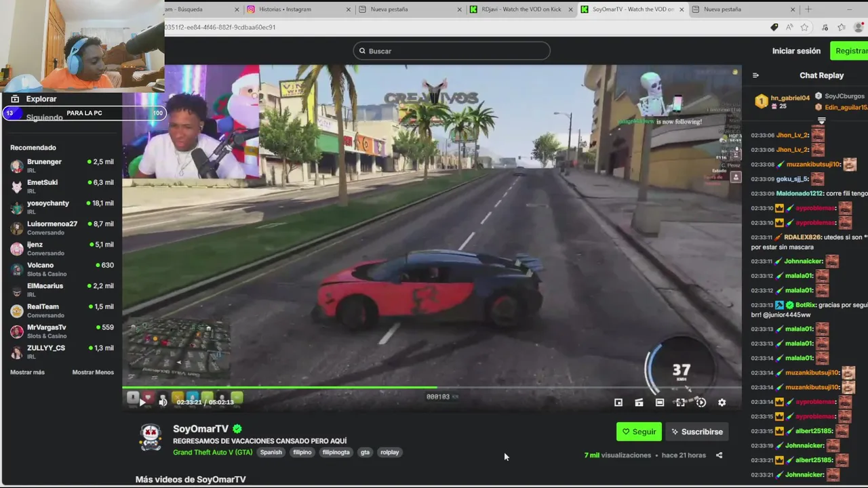This screenshot has width=868, height=488.
Task: Focus the Buscar search field
Action: pyautogui.click(x=452, y=51)
